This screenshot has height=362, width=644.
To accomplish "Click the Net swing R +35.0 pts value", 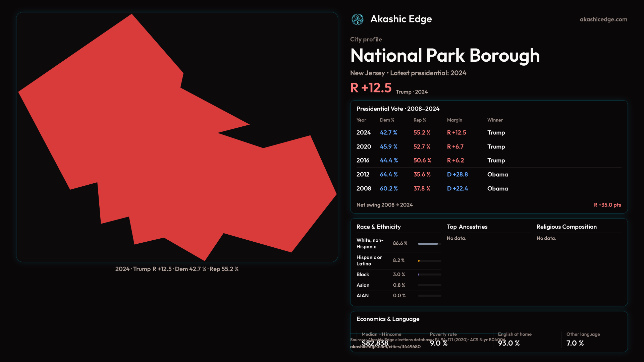I will tap(607, 205).
